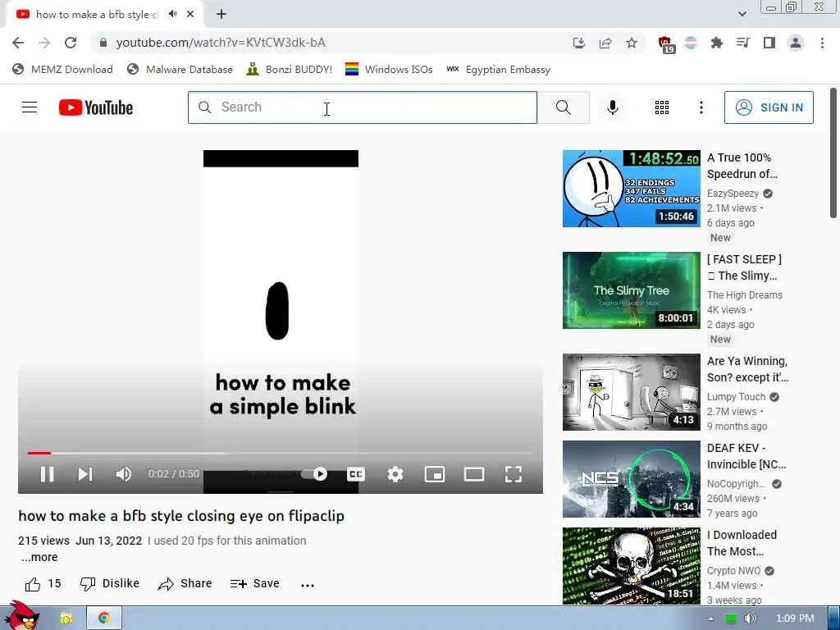Toggle closed captions on the video
Screen dimensions: 840x630
(x=356, y=474)
